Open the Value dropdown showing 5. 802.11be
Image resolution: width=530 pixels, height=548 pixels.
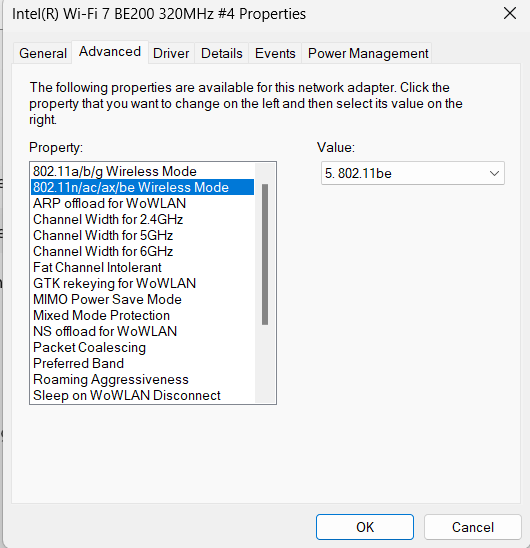click(413, 173)
